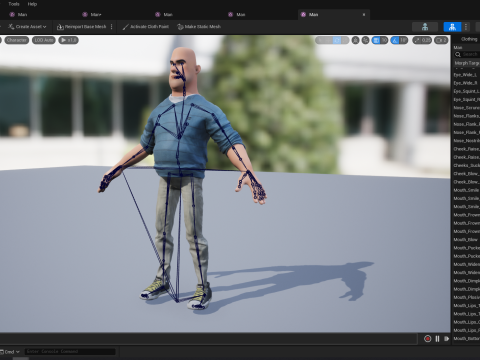The height and width of the screenshot is (360, 480).
Task: Click the record animation button
Action: coord(427,339)
